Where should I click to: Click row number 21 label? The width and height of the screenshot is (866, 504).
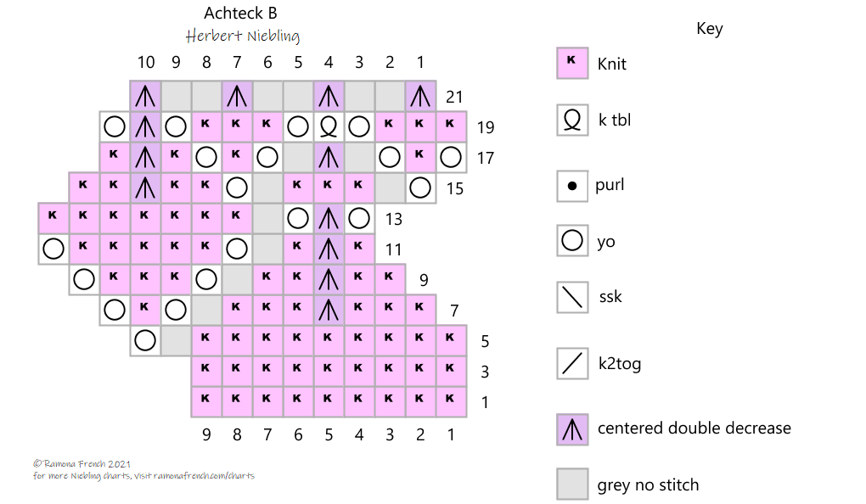[x=454, y=97]
